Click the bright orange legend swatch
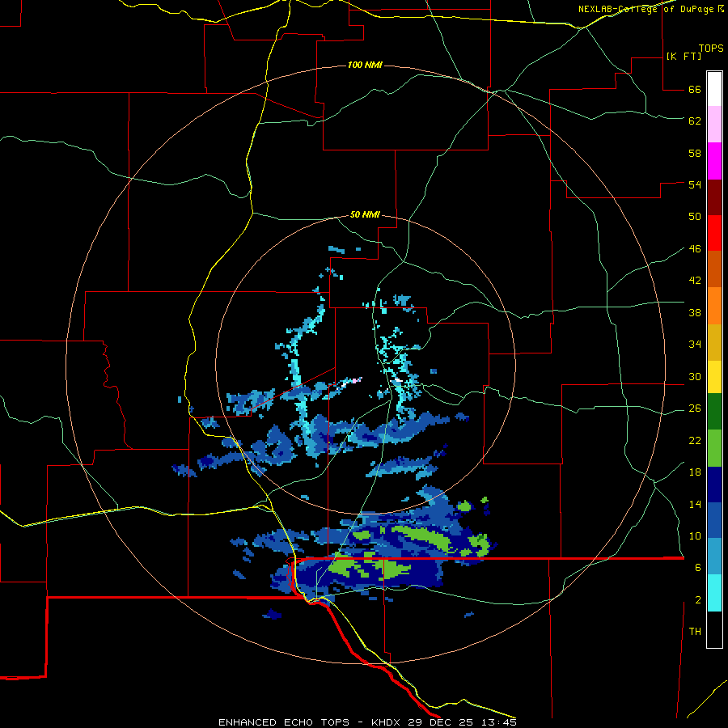 coord(714,305)
